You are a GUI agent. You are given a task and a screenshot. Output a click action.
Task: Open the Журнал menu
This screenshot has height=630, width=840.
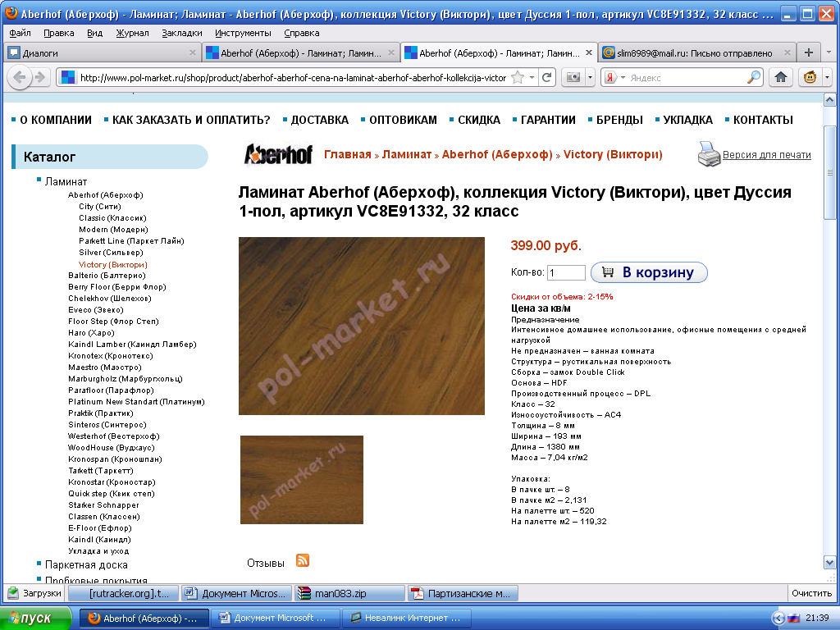tap(132, 33)
